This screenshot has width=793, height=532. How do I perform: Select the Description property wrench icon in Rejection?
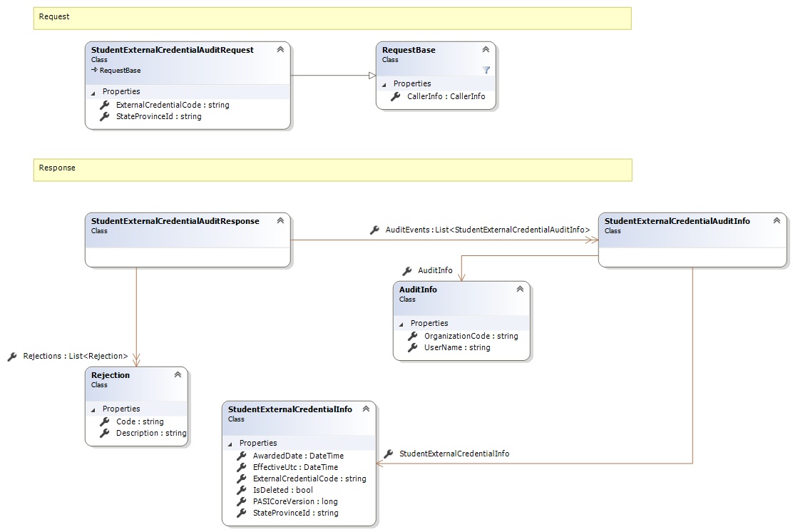click(x=105, y=433)
